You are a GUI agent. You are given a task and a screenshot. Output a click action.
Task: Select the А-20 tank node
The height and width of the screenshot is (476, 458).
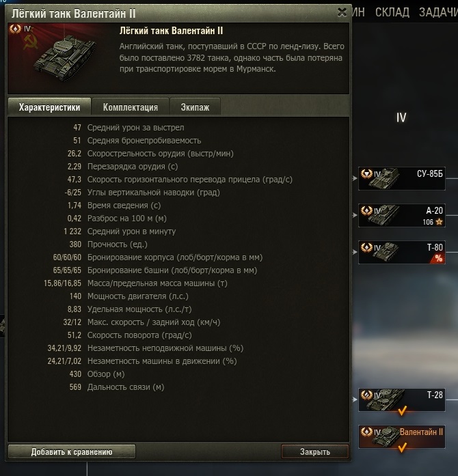402,216
